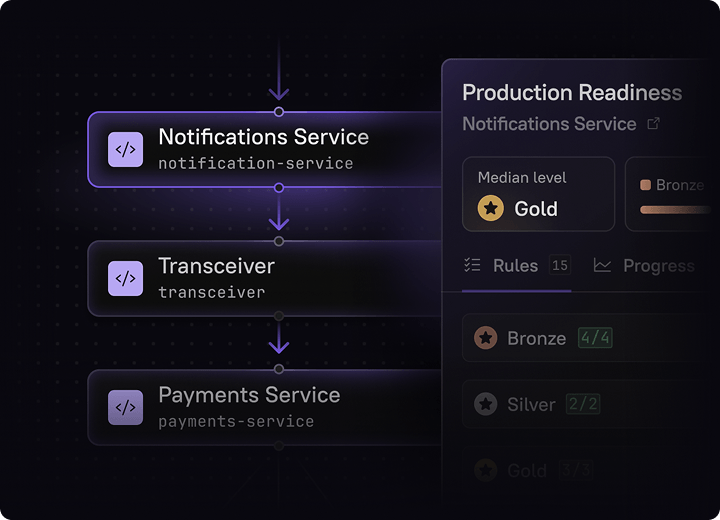Screen dimensions: 720x520
Task: Switch to the Progress tab
Action: [x=644, y=266]
